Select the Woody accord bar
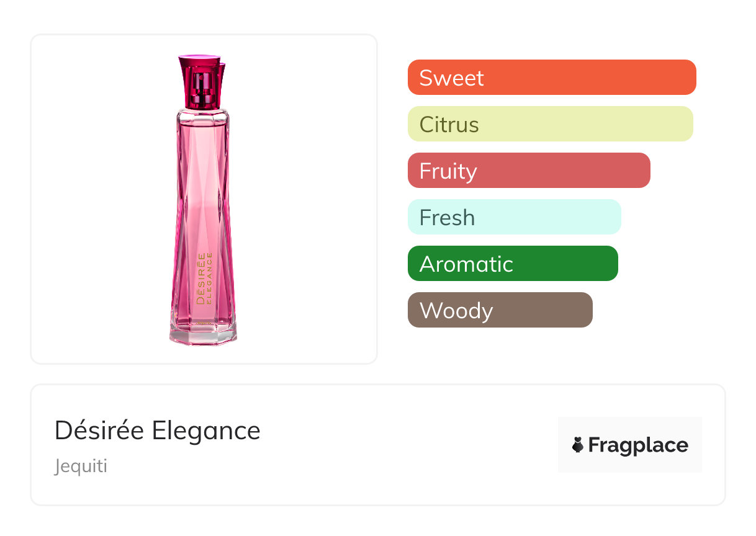This screenshot has width=756, height=536. [x=500, y=310]
